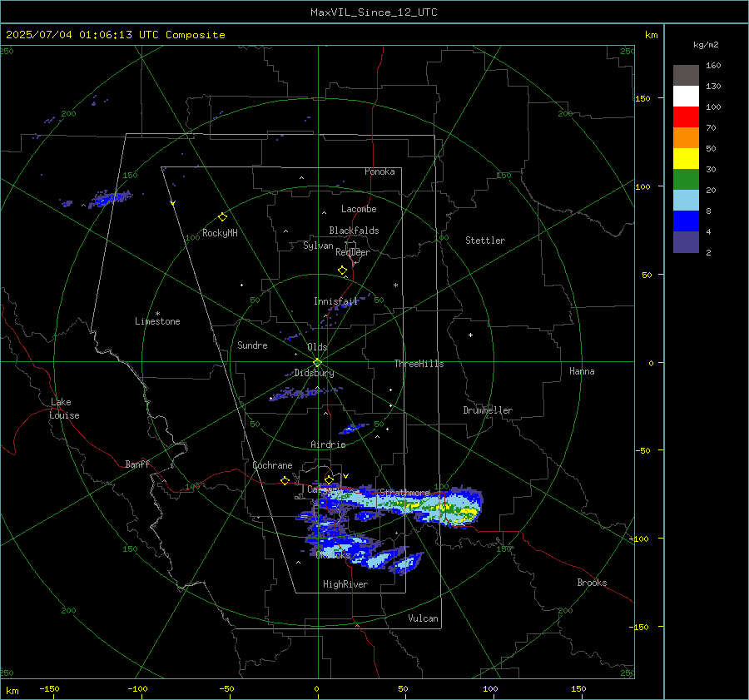The width and height of the screenshot is (749, 700).
Task: Click the 30 legend value
Action: pyautogui.click(x=711, y=169)
